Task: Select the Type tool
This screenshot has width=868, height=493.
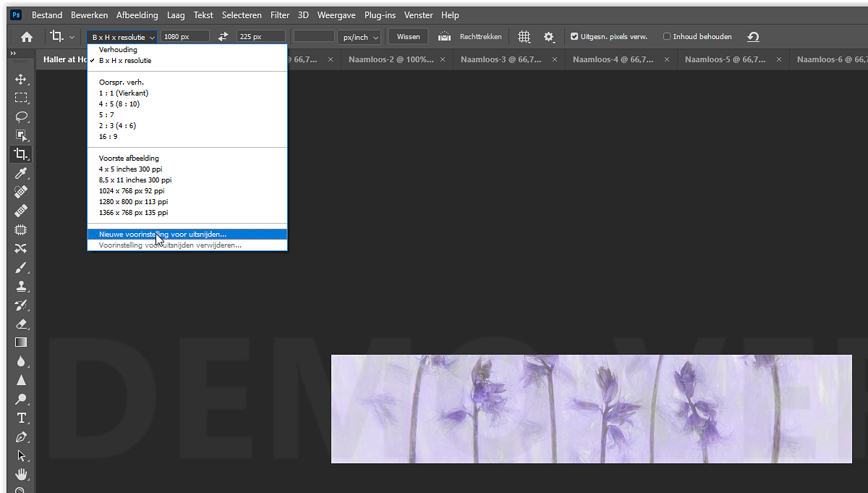Action: tap(21, 418)
